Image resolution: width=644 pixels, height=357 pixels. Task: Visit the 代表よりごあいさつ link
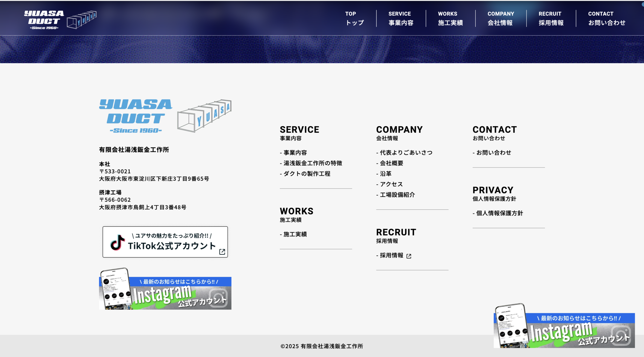point(404,153)
